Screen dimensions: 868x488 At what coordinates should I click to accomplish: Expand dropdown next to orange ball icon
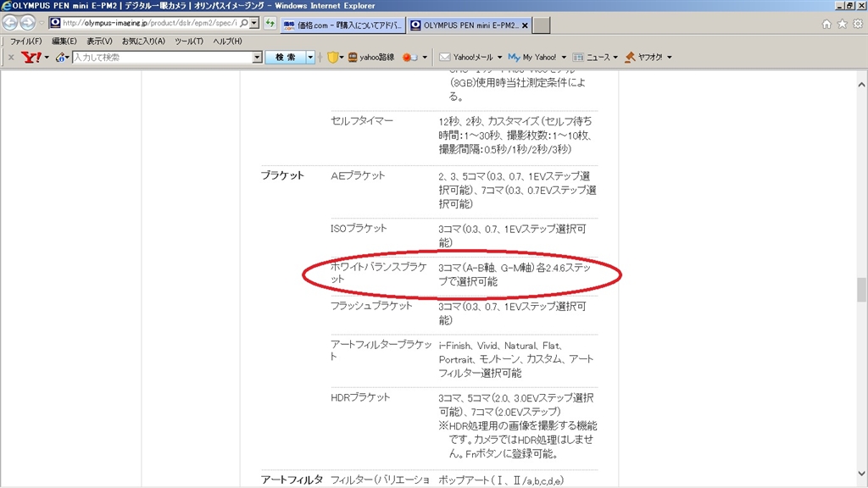pyautogui.click(x=425, y=57)
